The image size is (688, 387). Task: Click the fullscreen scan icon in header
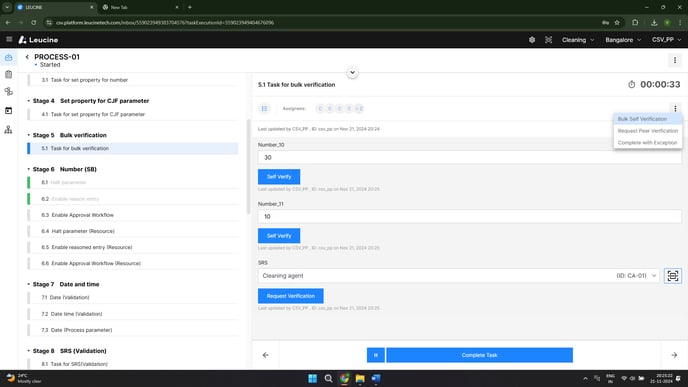click(x=548, y=40)
